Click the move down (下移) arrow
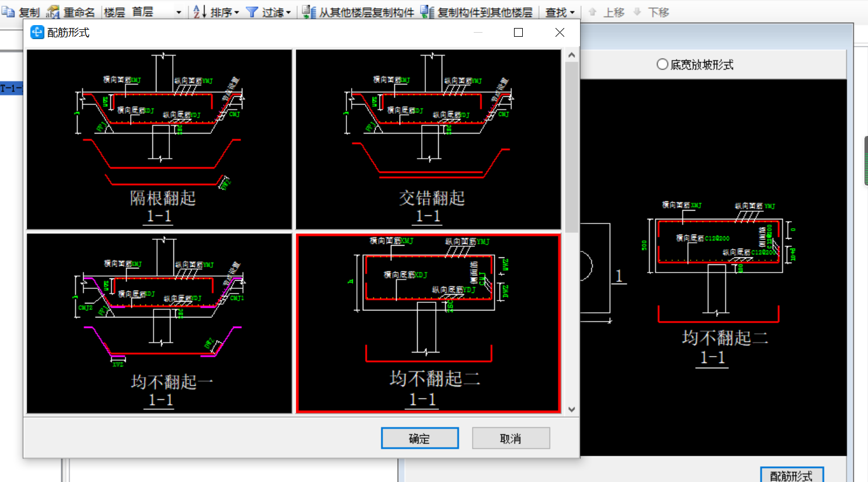 click(x=637, y=12)
